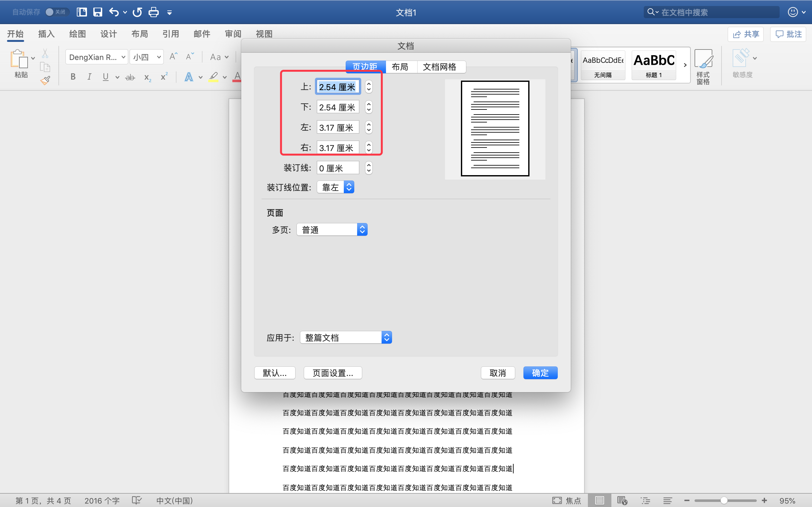Viewport: 812px width, 507px height.
Task: Expand the Apply to dropdown
Action: pyautogui.click(x=346, y=337)
